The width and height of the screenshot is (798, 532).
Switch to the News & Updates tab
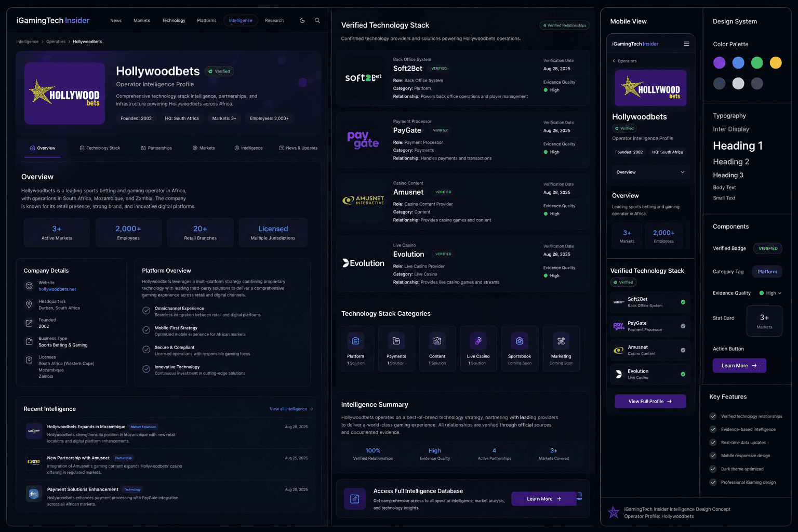pyautogui.click(x=298, y=148)
